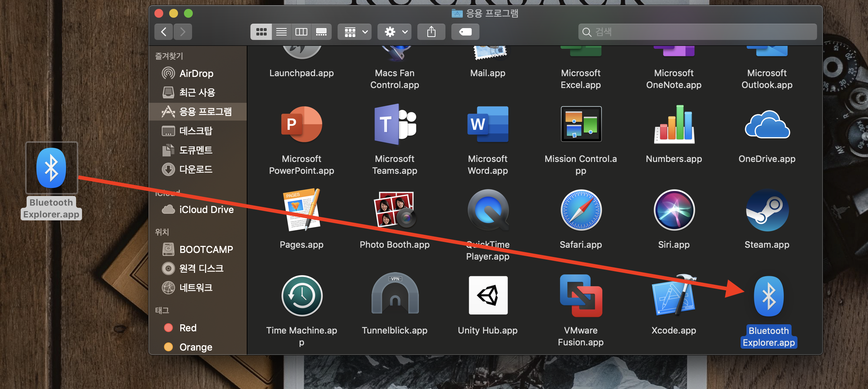Select Microsoft Teams.app icon

pyautogui.click(x=395, y=124)
